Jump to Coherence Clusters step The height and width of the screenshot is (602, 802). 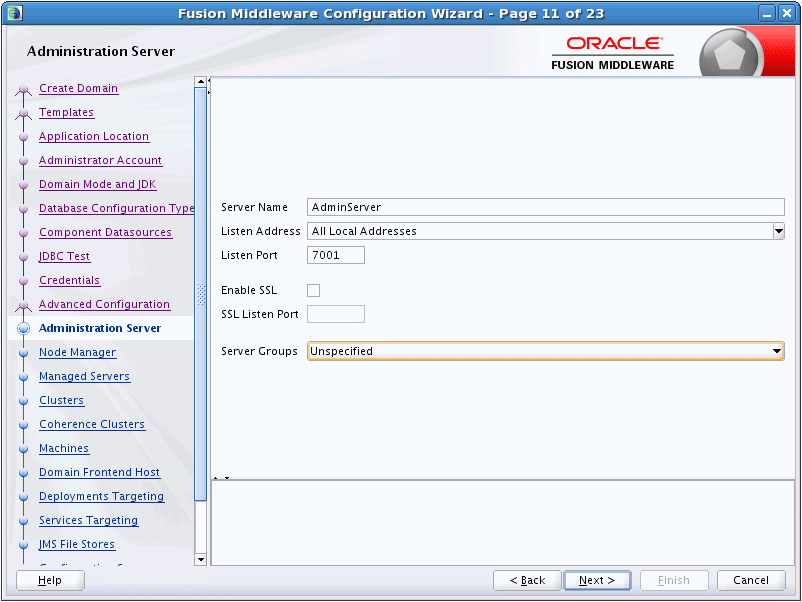coord(92,425)
